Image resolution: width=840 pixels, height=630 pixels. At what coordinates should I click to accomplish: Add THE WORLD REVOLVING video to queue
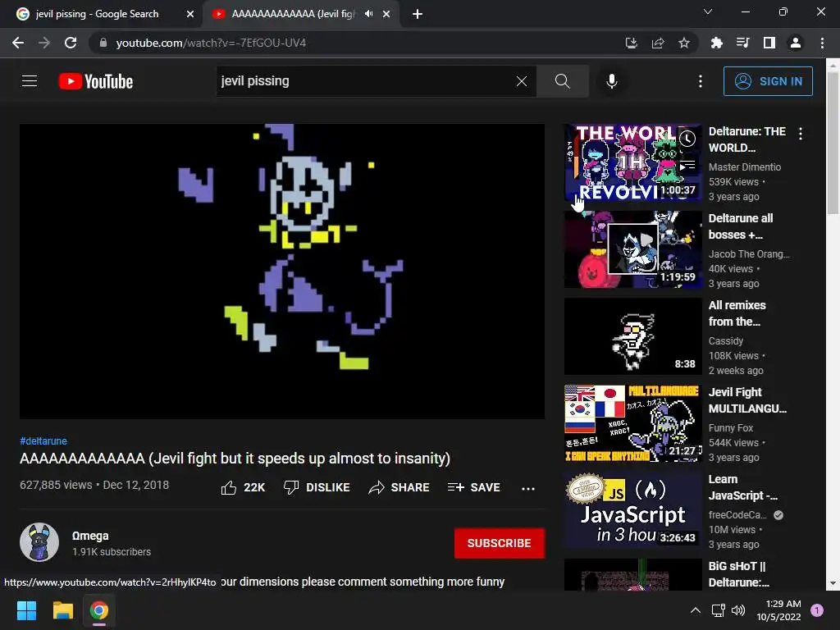[x=687, y=166]
